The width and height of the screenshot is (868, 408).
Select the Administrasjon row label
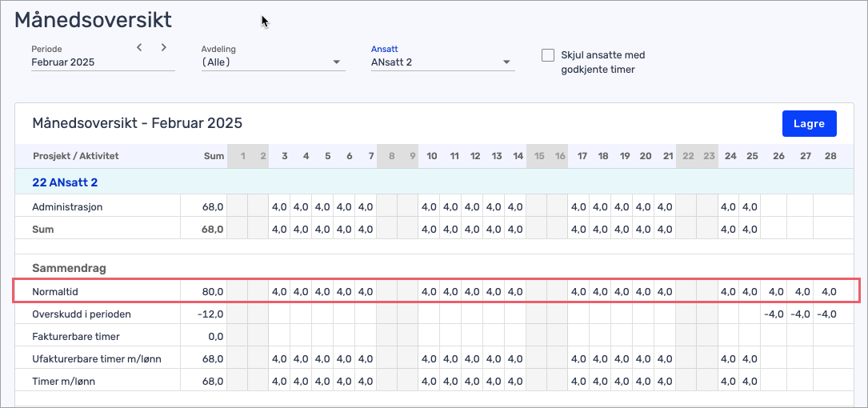pyautogui.click(x=67, y=207)
